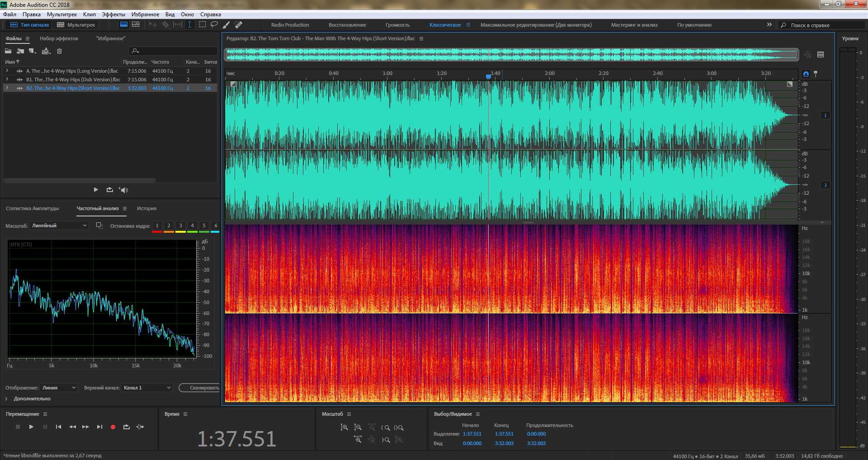868x460 pixels.
Task: Play audio from the transport panel
Action: tap(31, 427)
